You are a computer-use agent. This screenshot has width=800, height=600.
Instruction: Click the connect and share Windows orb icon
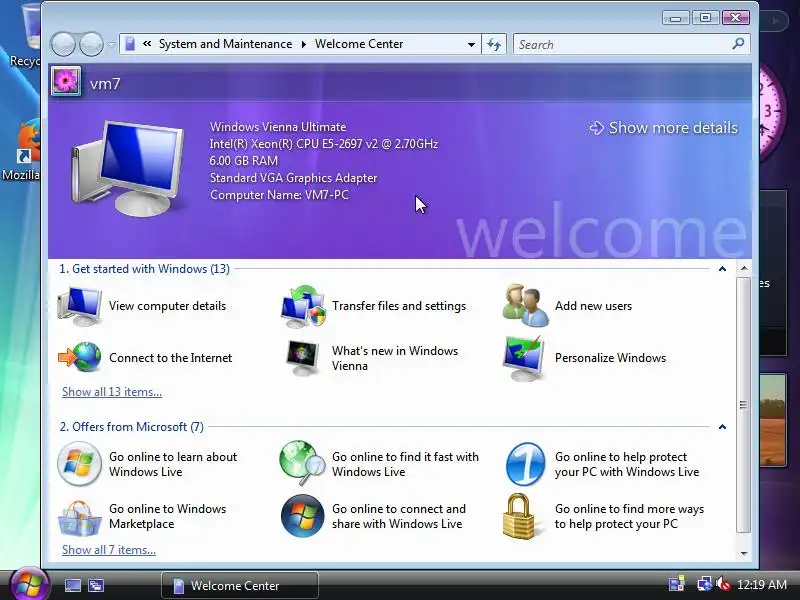[x=303, y=516]
